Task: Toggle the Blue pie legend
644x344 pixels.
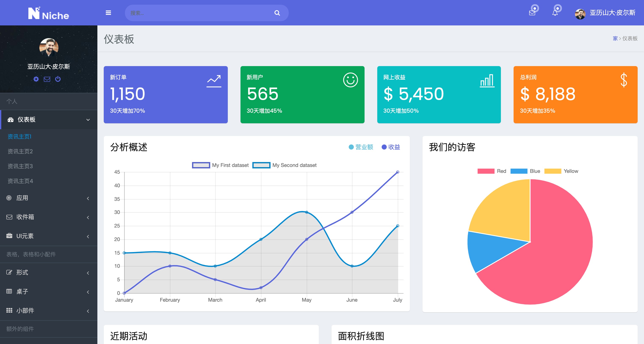Action: tap(525, 171)
